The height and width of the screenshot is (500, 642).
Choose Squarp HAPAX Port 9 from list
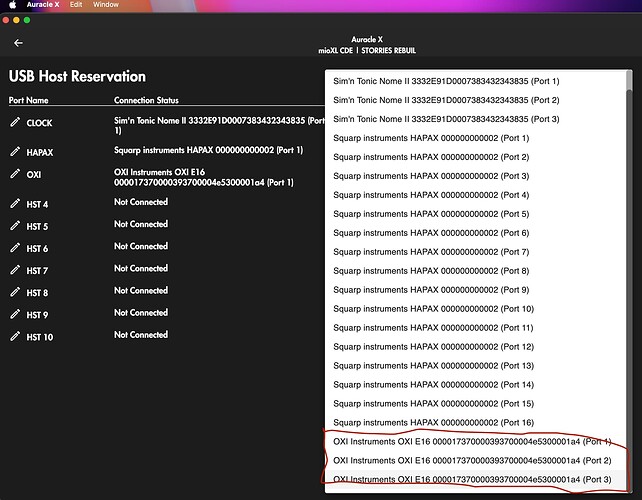(x=475, y=290)
